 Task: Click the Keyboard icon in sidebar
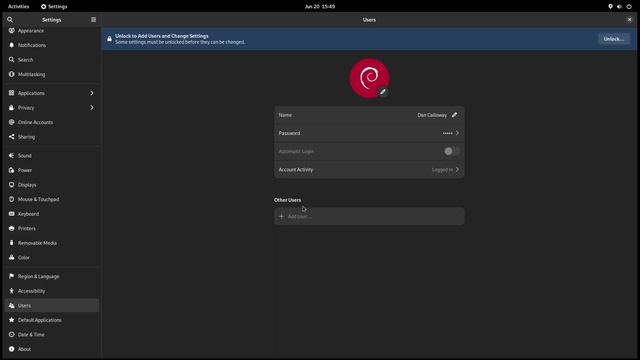click(11, 214)
